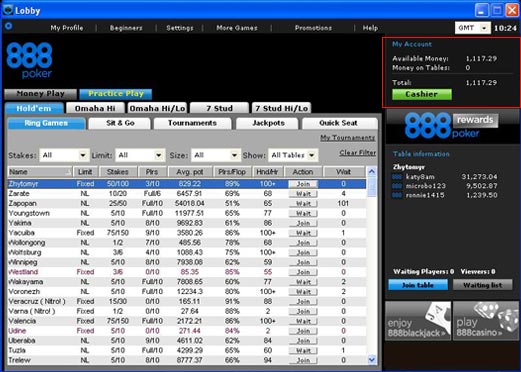This screenshot has height=372, width=521.
Task: Switch to the Ring Games tab
Action: (x=46, y=123)
